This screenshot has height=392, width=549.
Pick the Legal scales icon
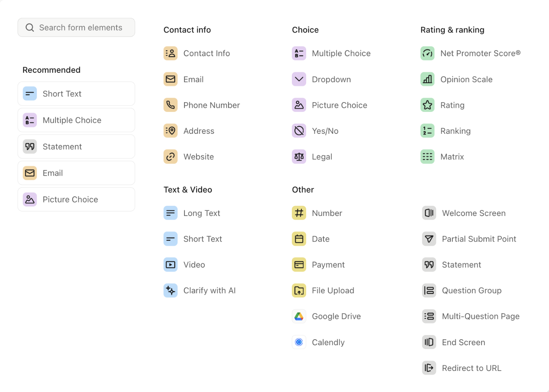(x=299, y=157)
